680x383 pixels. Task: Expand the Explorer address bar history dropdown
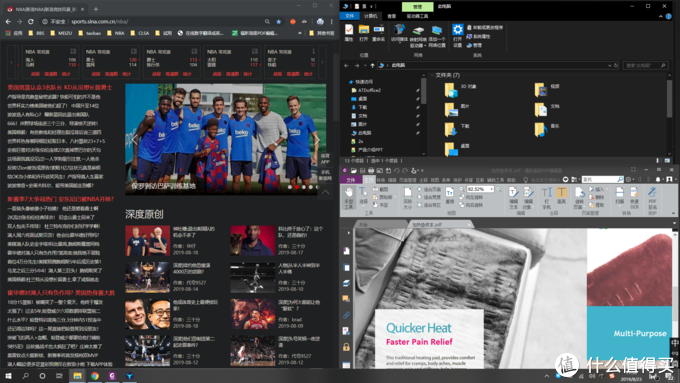click(609, 65)
